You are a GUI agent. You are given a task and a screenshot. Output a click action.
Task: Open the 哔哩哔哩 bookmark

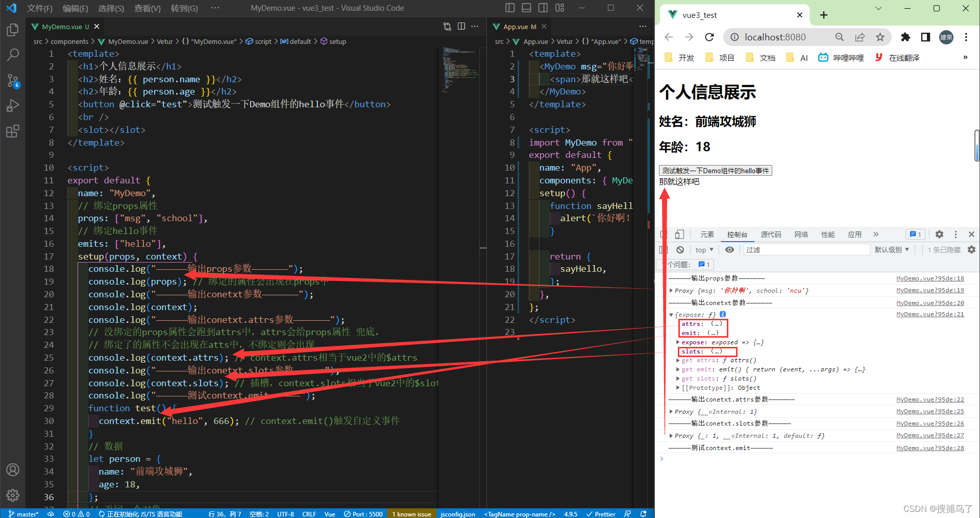841,58
